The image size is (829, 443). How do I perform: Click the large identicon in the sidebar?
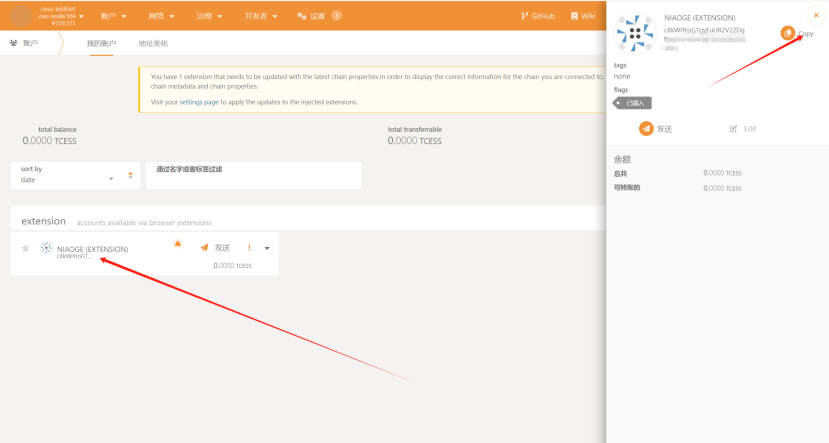click(635, 33)
